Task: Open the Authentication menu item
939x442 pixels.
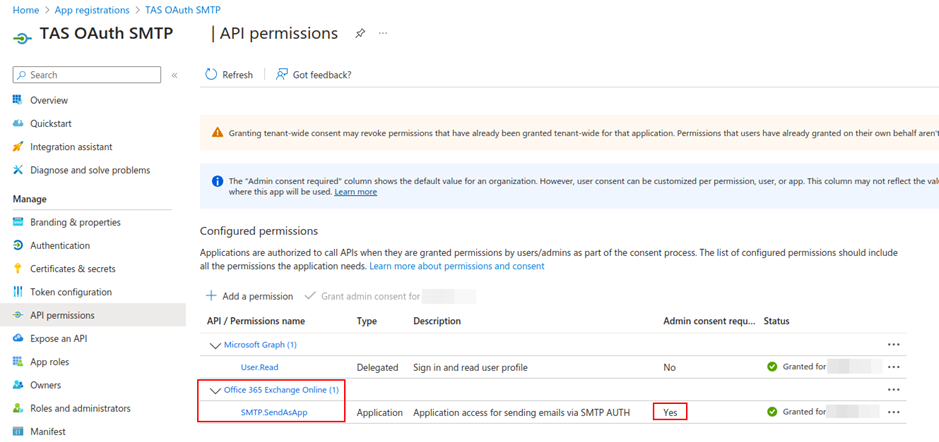Action: pyautogui.click(x=60, y=246)
